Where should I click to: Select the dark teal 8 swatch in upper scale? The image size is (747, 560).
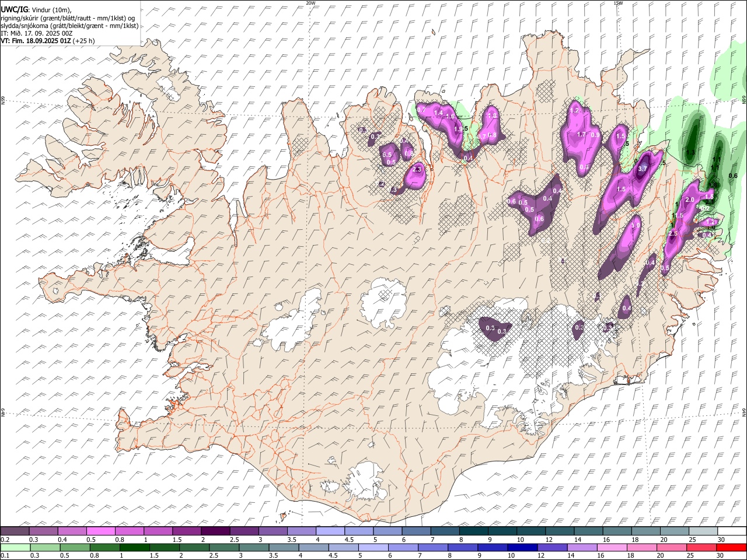473,531
